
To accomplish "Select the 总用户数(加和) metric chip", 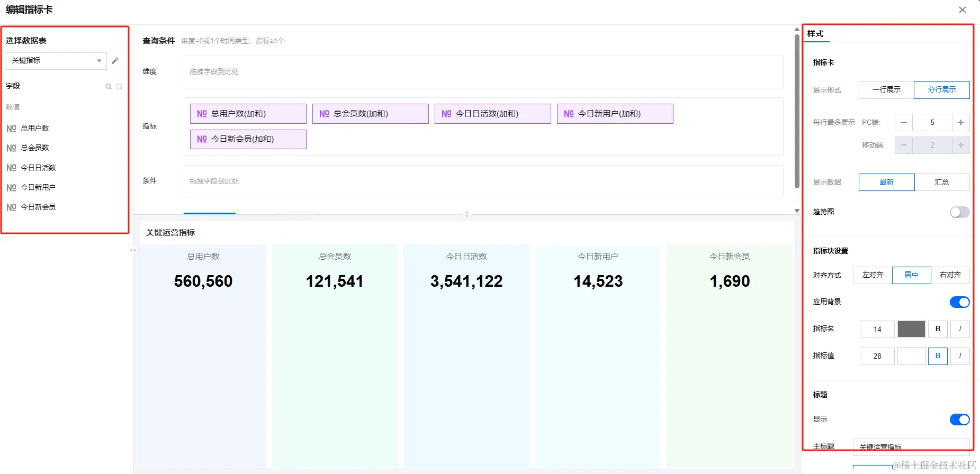I will tap(248, 114).
